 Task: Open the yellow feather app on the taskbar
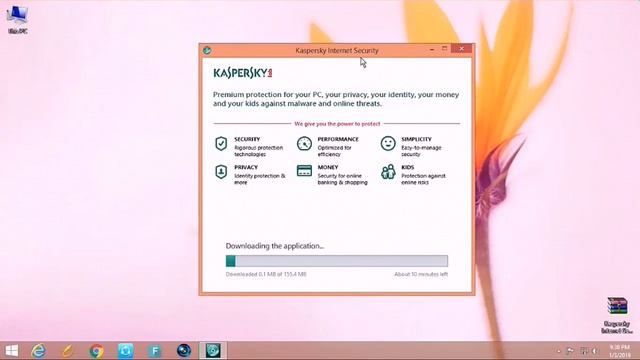click(67, 351)
